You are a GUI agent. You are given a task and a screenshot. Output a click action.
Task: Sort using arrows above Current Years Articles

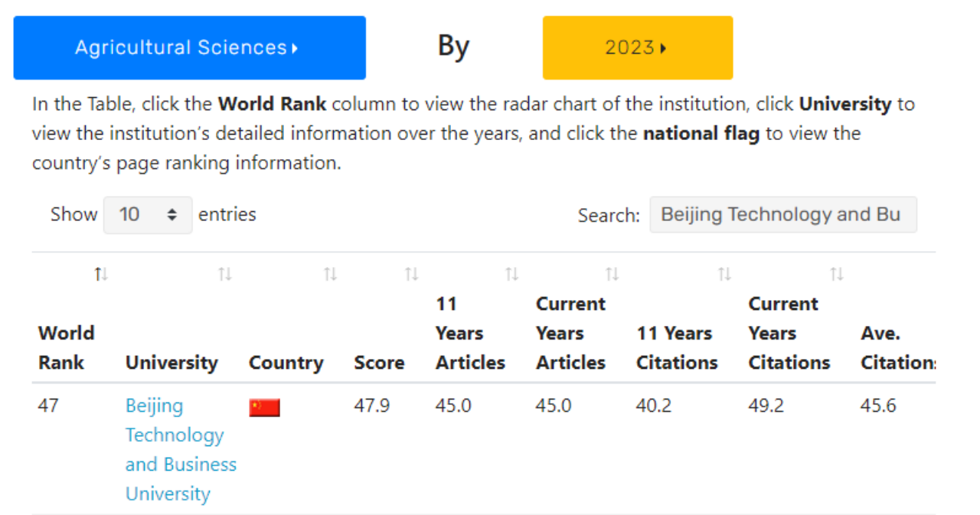click(x=612, y=274)
